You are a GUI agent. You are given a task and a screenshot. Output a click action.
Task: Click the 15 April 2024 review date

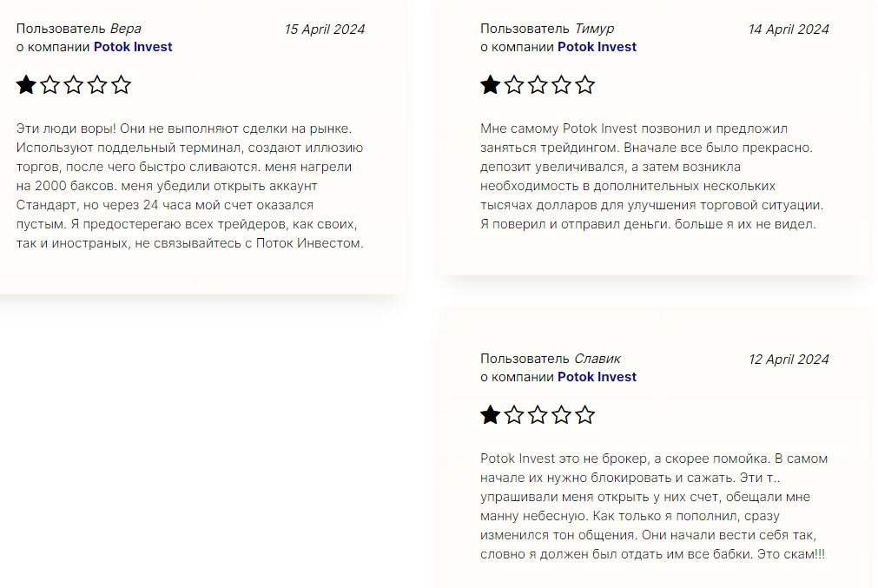325,29
